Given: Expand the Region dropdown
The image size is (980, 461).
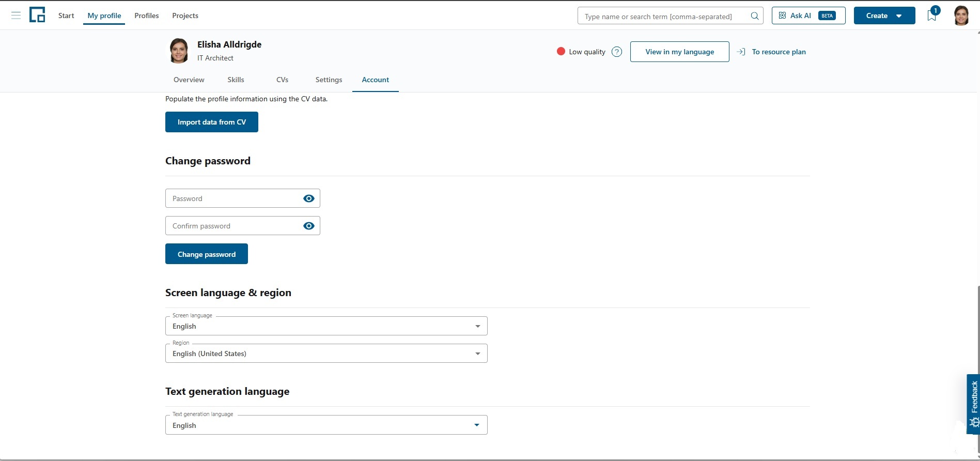Looking at the screenshot, I should (x=326, y=354).
